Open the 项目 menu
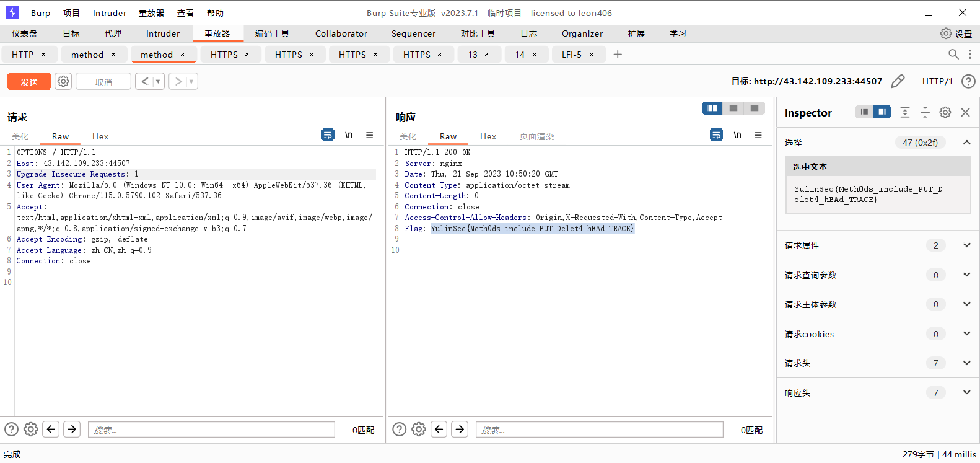Image resolution: width=980 pixels, height=463 pixels. click(x=71, y=13)
